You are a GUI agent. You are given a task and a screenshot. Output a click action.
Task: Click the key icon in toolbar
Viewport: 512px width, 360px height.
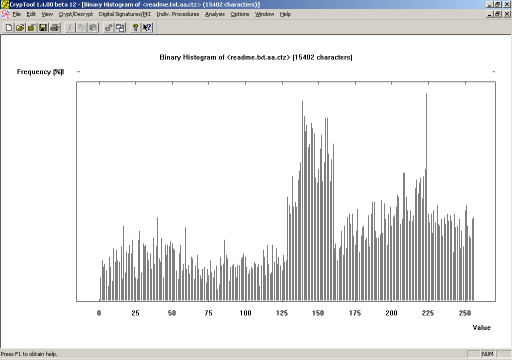point(109,27)
